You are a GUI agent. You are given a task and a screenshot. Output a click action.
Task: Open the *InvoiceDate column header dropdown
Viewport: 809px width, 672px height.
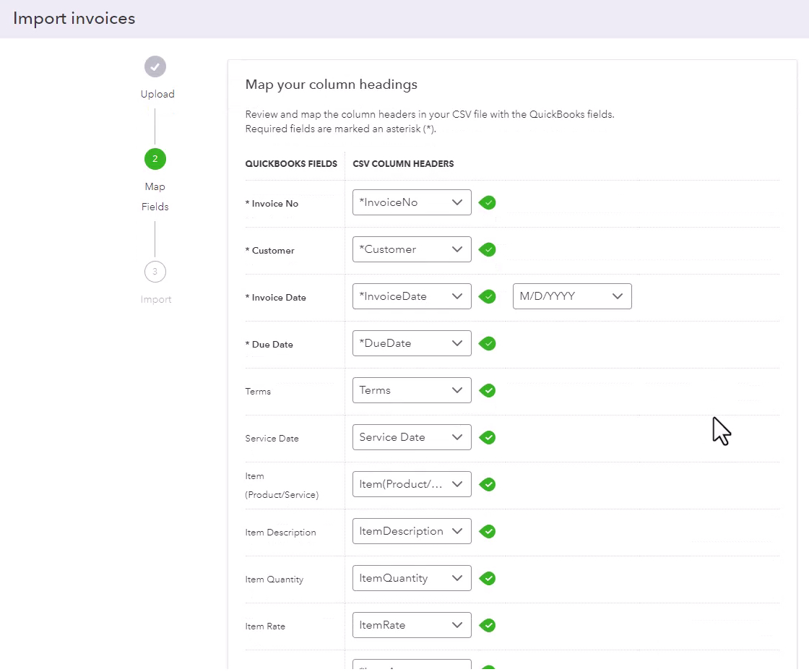point(412,296)
